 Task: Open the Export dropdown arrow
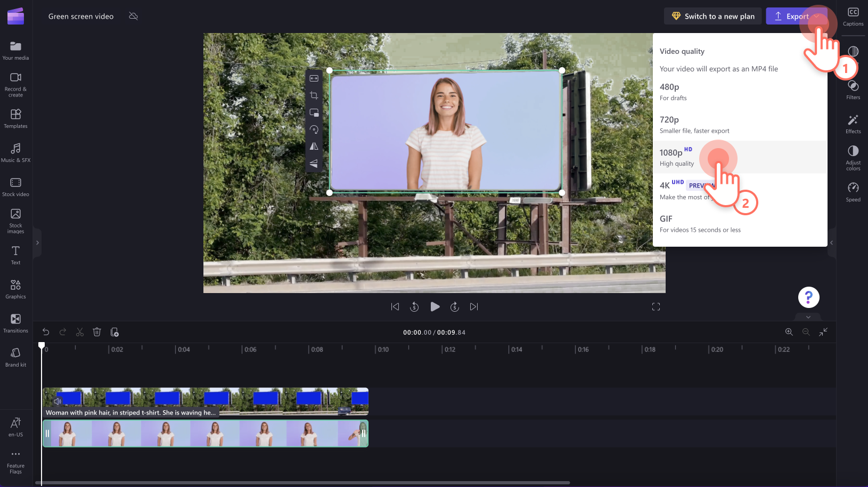816,16
